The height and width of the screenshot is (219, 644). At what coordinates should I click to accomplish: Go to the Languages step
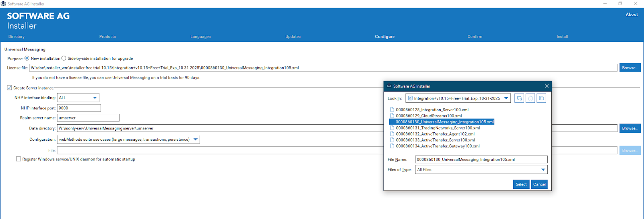pyautogui.click(x=200, y=37)
